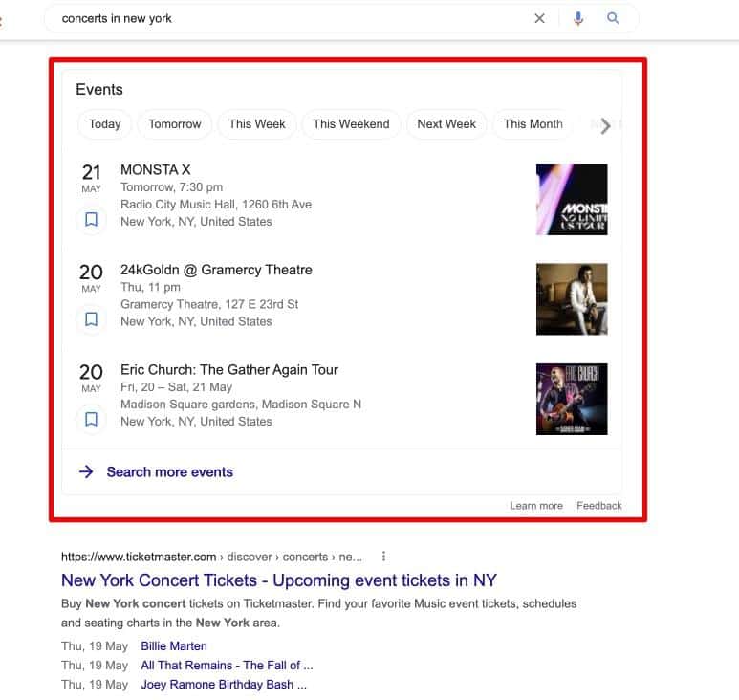739x700 pixels.
Task: Select the This Week filter chip
Action: tap(257, 124)
